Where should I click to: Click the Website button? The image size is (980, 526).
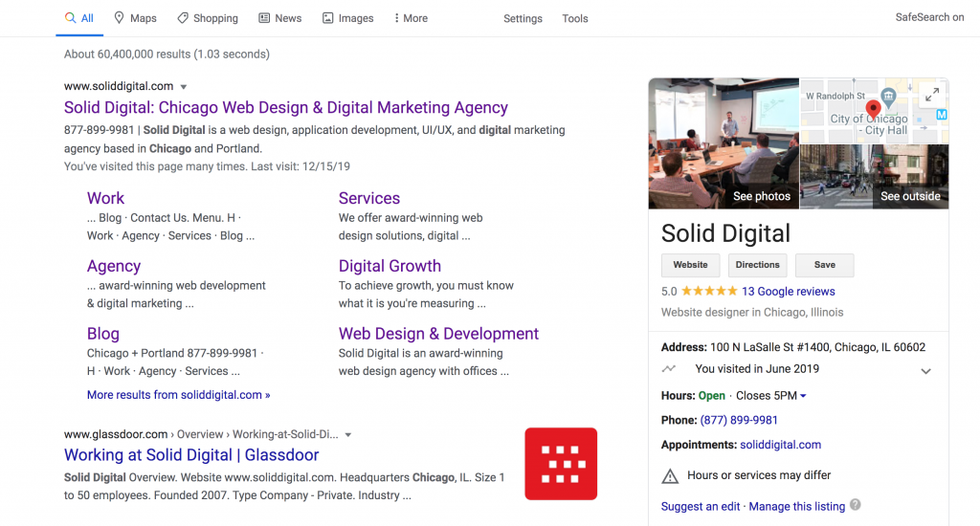coord(690,265)
